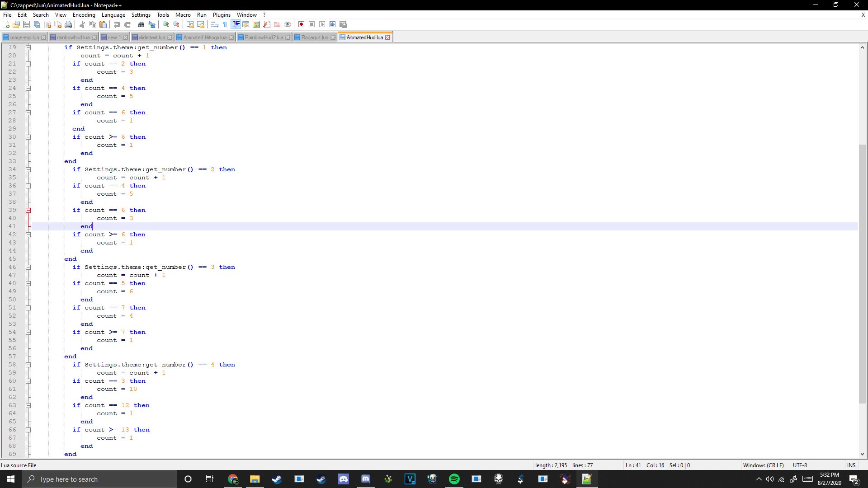Print the current file via Print icon
This screenshot has width=868, height=488.
click(68, 24)
